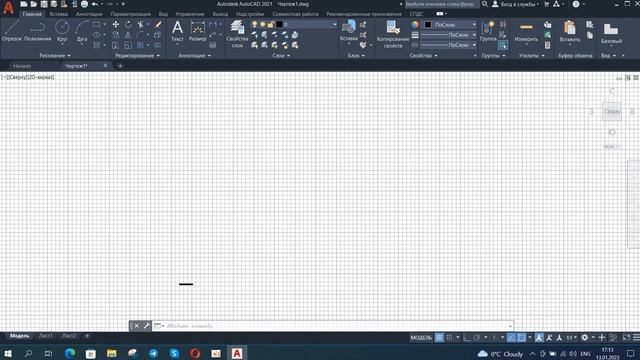Open the Вставка ribbon tab
640x360 pixels.
pyautogui.click(x=58, y=14)
